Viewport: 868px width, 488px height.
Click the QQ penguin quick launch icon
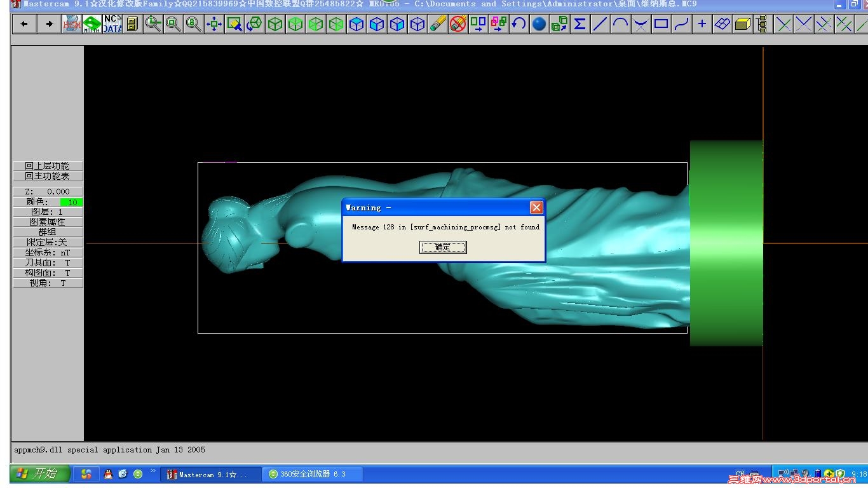108,474
